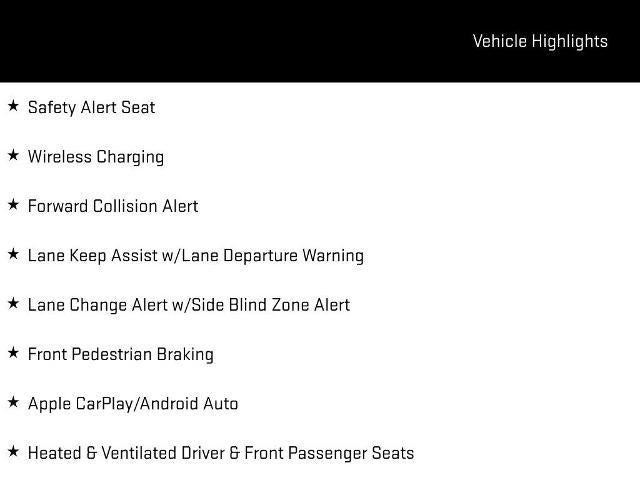
Task: Select the star next to Lane Change Alert
Action: (x=13, y=304)
